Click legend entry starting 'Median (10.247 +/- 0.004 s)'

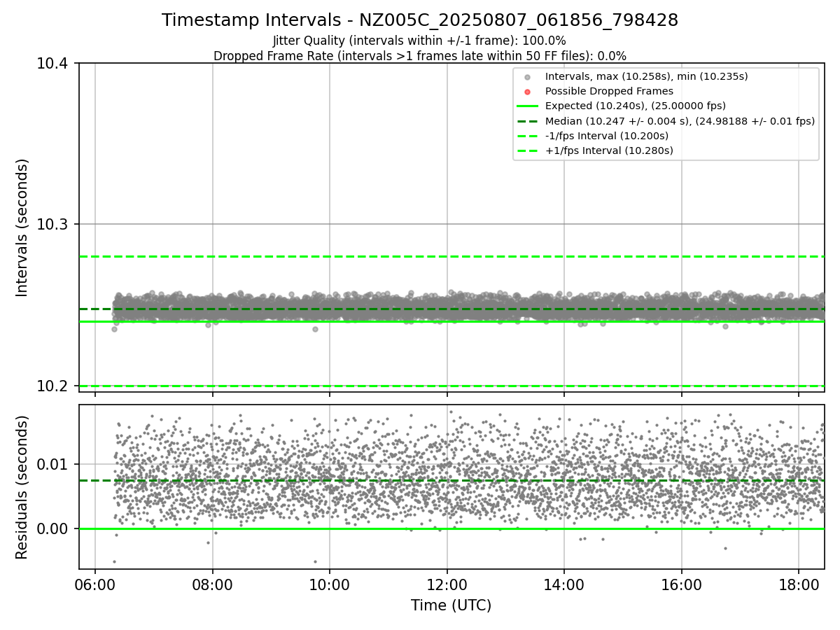tap(680, 121)
